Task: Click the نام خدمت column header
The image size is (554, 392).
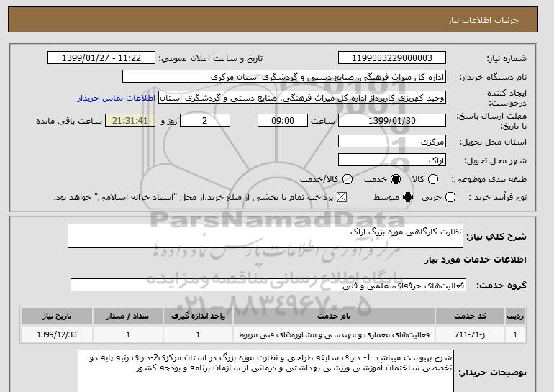Action: (x=334, y=316)
